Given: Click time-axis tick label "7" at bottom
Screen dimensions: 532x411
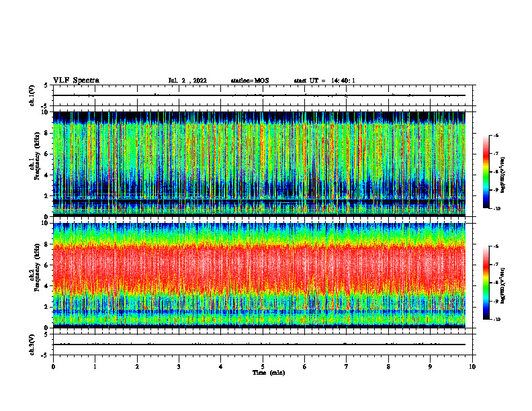Looking at the screenshot, I should click(x=347, y=367).
